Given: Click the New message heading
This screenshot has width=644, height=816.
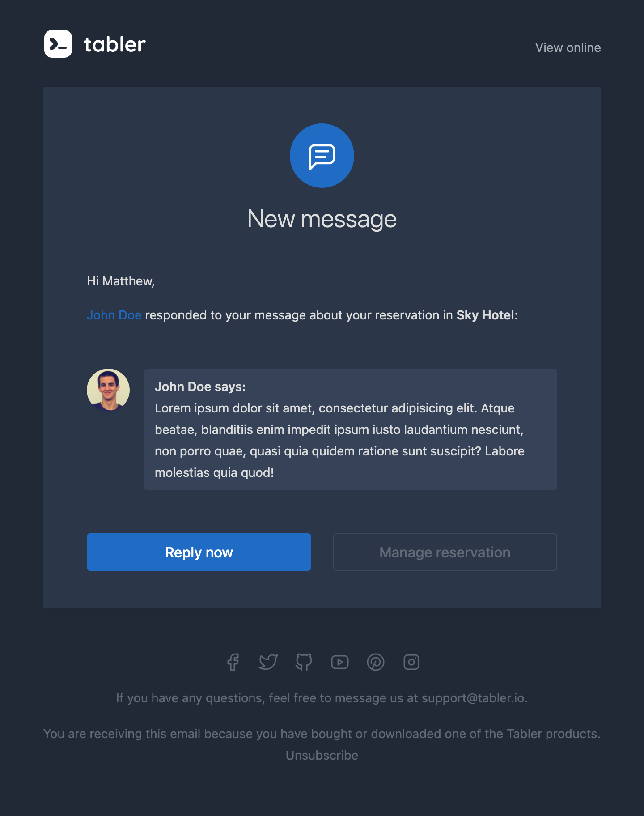Looking at the screenshot, I should tap(322, 219).
